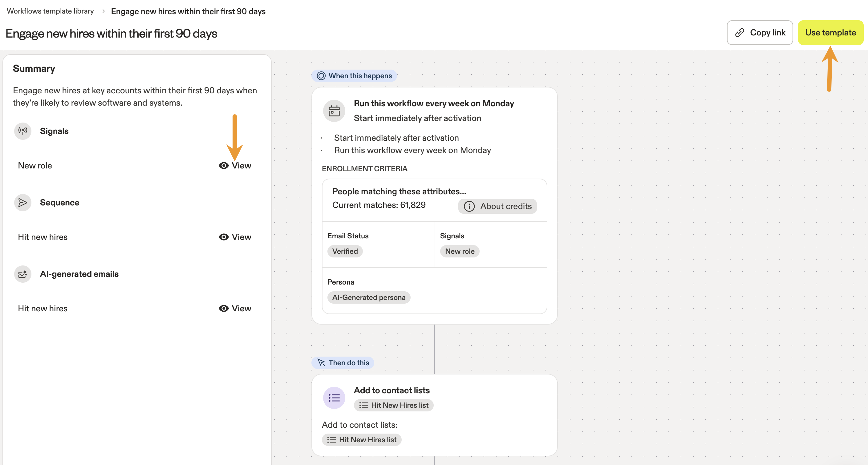Click the contact list icon on Add to contact lists
This screenshot has height=465, width=868.
click(x=334, y=398)
